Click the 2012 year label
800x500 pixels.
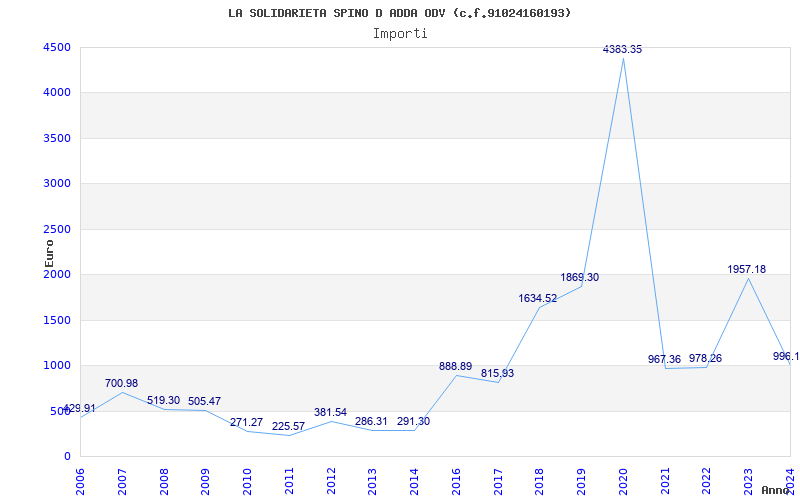tap(331, 482)
